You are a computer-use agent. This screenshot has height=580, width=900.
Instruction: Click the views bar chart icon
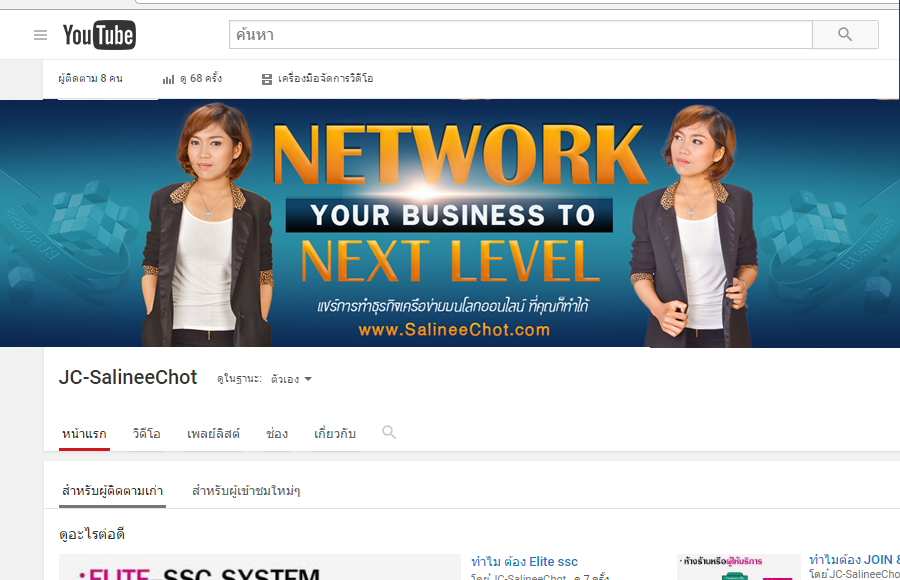(x=168, y=79)
